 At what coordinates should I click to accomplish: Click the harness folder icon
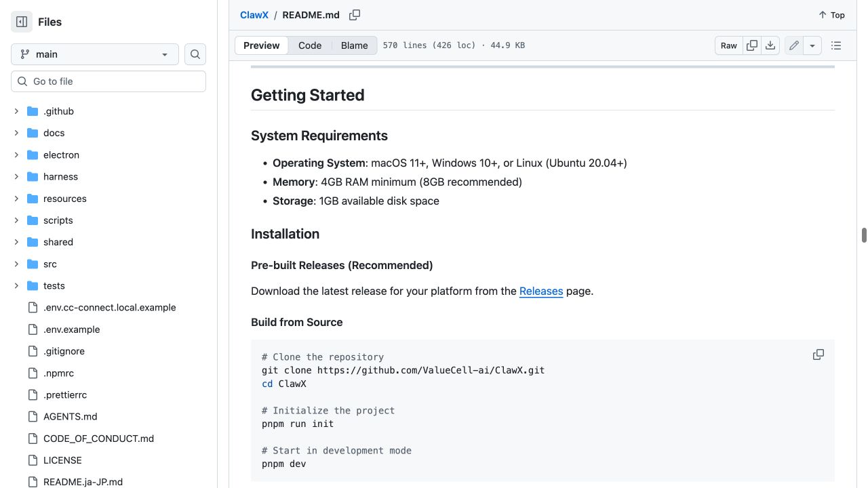pos(33,176)
